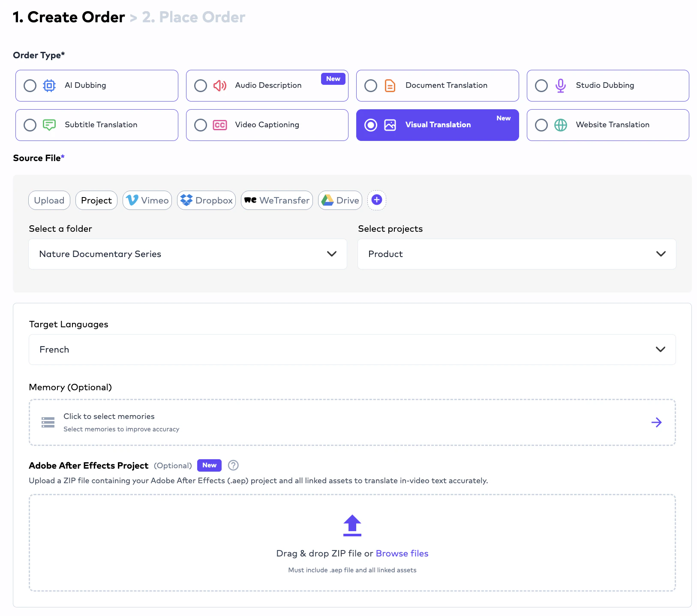
Task: Click the Subtitle Translation speech bubble icon
Action: point(49,125)
